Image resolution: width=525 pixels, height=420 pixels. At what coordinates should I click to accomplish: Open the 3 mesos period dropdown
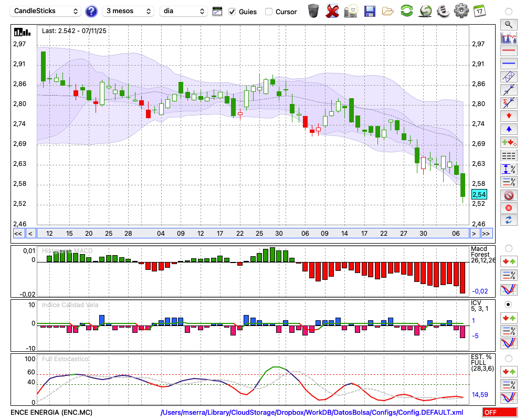point(128,11)
